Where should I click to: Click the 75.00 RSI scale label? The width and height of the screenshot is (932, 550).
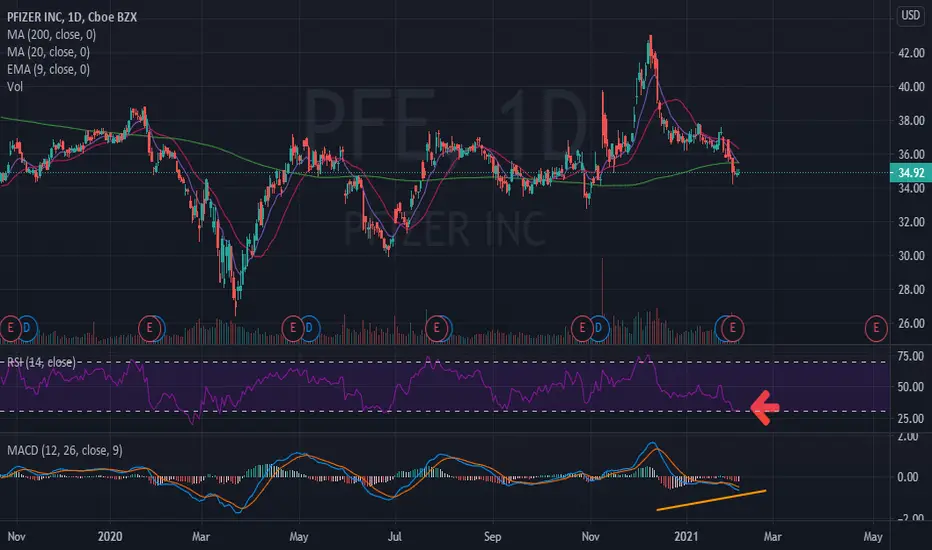(x=911, y=356)
